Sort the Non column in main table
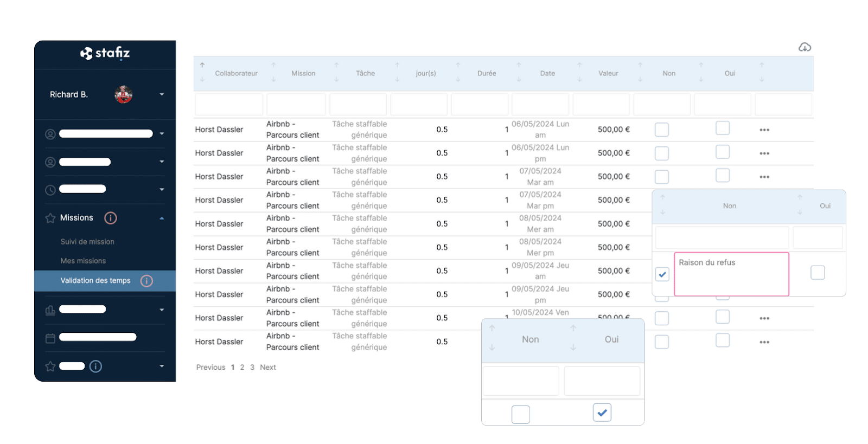Screen dimensions: 868x444 pyautogui.click(x=640, y=72)
